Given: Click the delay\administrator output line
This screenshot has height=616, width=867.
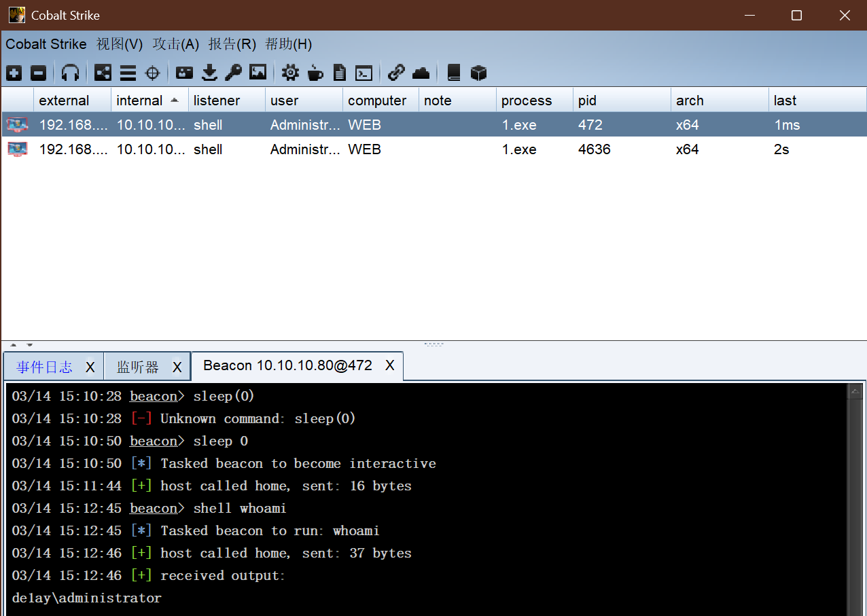Looking at the screenshot, I should [x=87, y=598].
